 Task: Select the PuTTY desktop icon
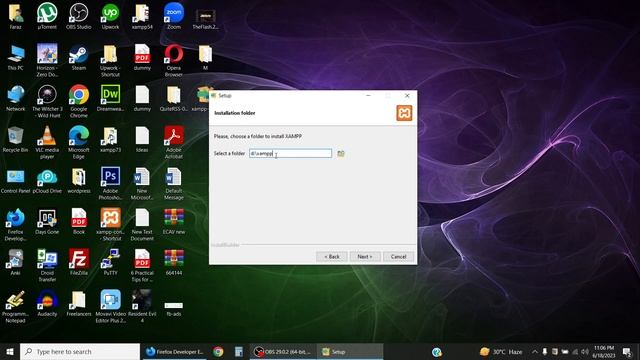110,262
